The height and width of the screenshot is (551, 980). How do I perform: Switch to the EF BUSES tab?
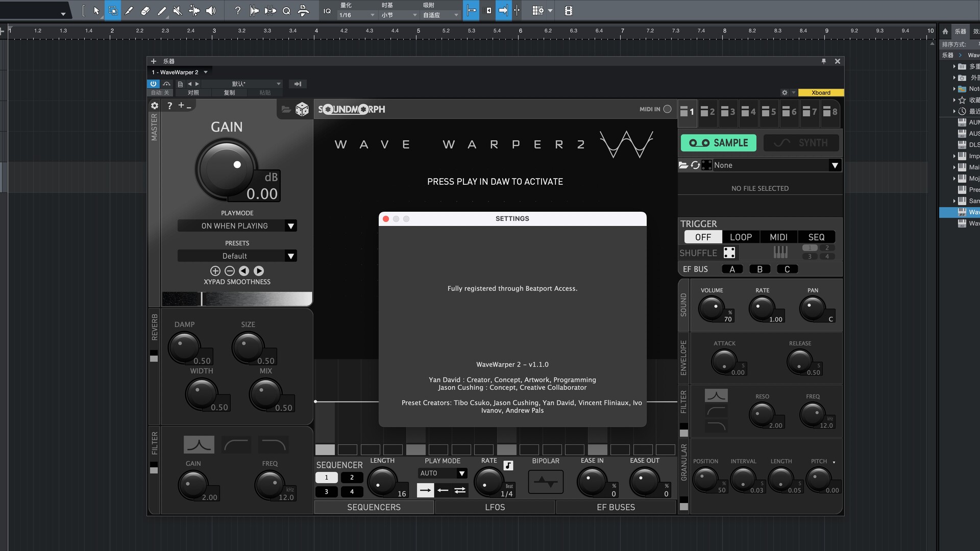point(616,507)
